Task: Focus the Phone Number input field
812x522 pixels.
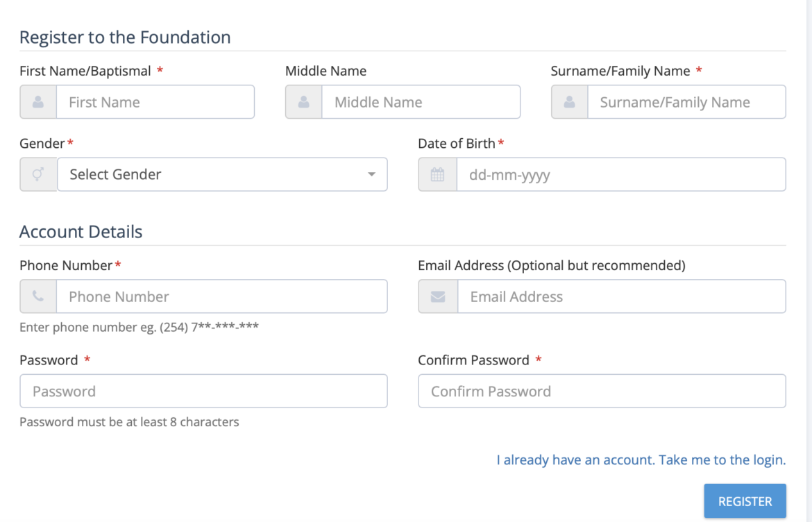Action: point(221,296)
